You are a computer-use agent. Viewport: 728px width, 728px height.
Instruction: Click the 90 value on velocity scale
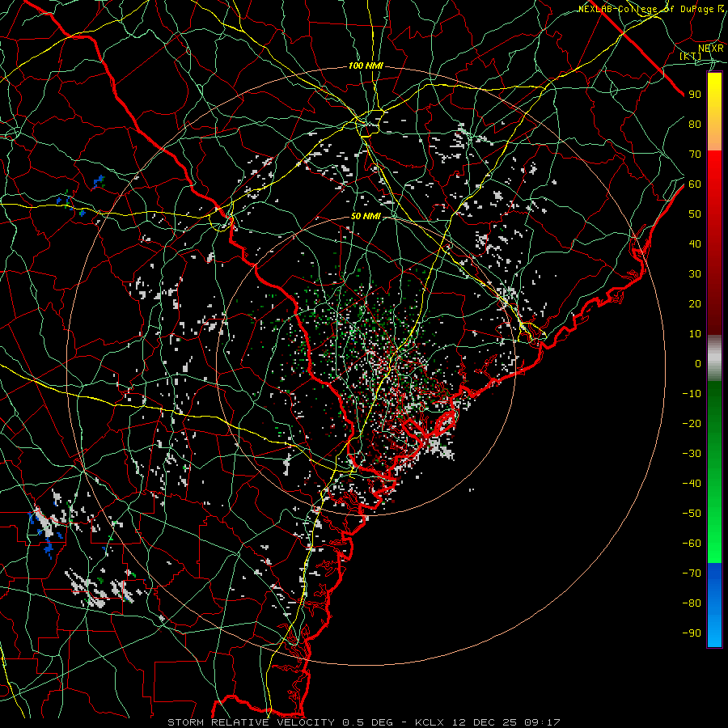tap(695, 95)
